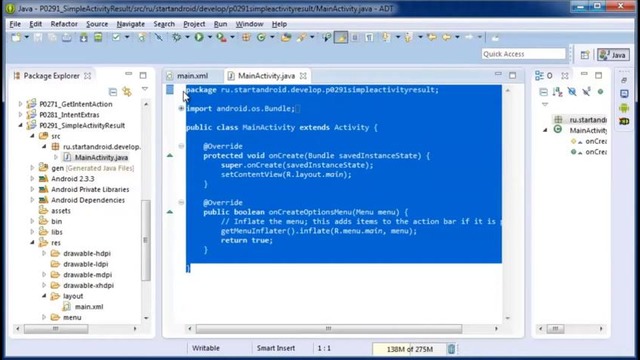Select MainActivity.java in Package Explorer
Image resolution: width=640 pixels, height=360 pixels.
click(x=101, y=157)
